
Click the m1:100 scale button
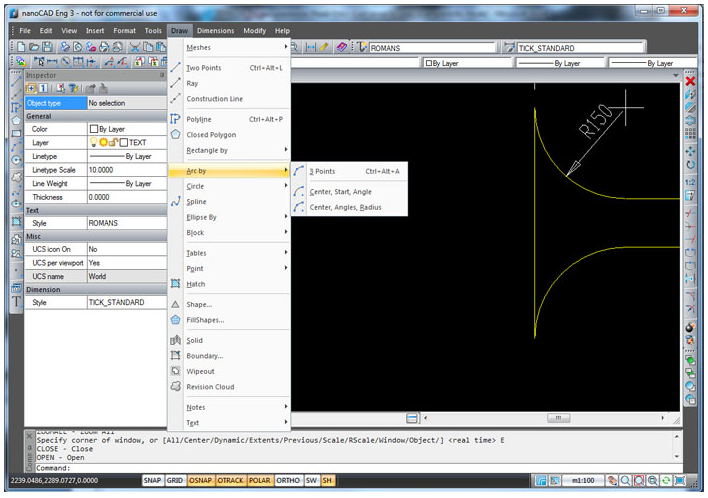pyautogui.click(x=583, y=480)
